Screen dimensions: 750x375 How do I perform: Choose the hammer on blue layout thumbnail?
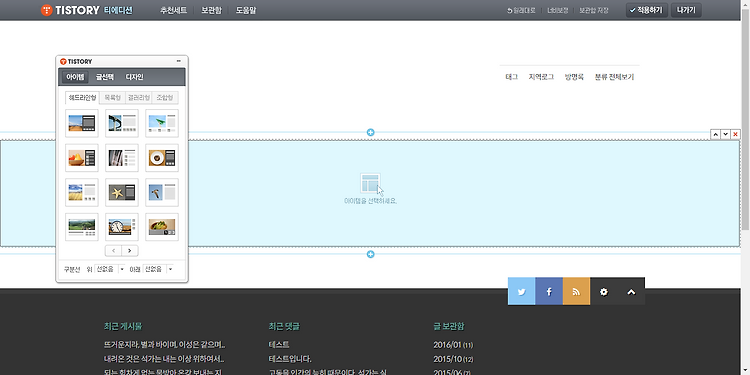162,192
